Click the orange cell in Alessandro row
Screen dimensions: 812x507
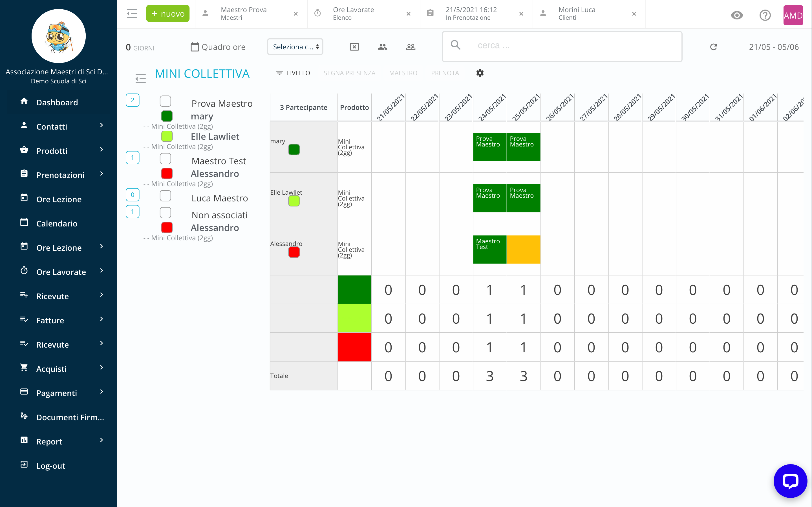(x=524, y=250)
